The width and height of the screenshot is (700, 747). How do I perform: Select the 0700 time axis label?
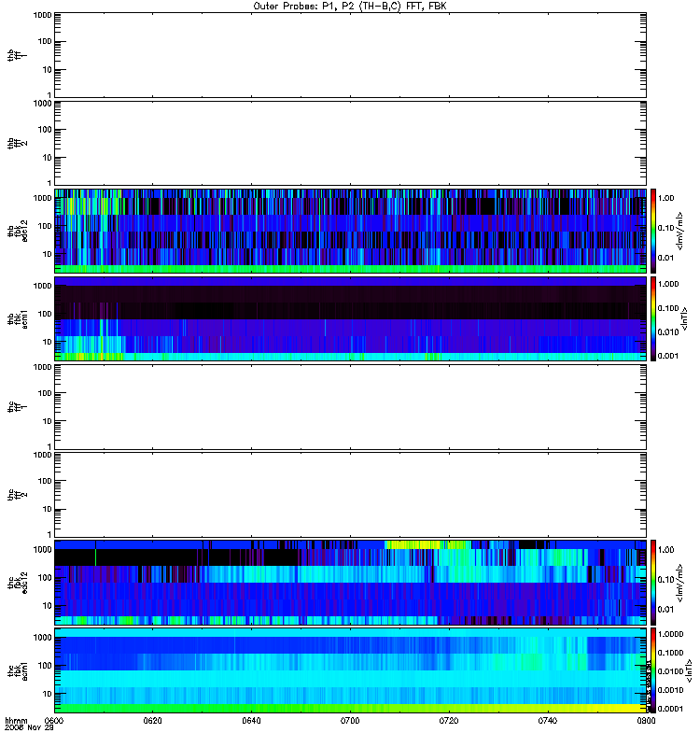tap(350, 721)
